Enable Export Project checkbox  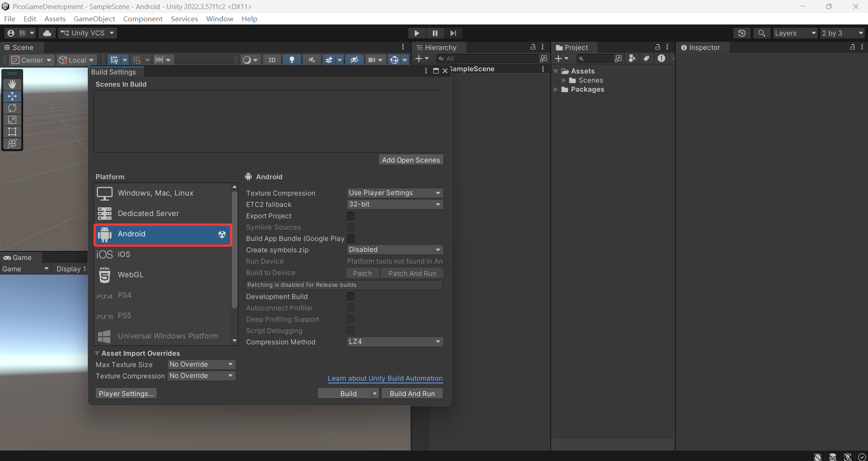pyautogui.click(x=350, y=216)
